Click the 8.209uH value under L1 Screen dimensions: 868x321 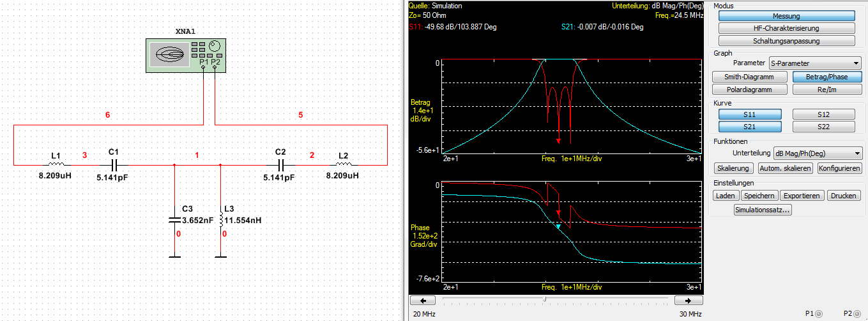(x=55, y=175)
